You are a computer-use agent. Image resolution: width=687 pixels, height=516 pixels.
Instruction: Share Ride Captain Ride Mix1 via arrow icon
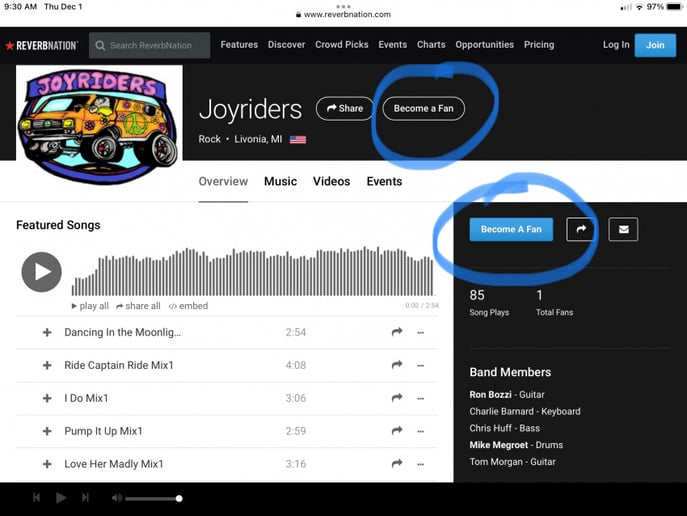(x=397, y=364)
